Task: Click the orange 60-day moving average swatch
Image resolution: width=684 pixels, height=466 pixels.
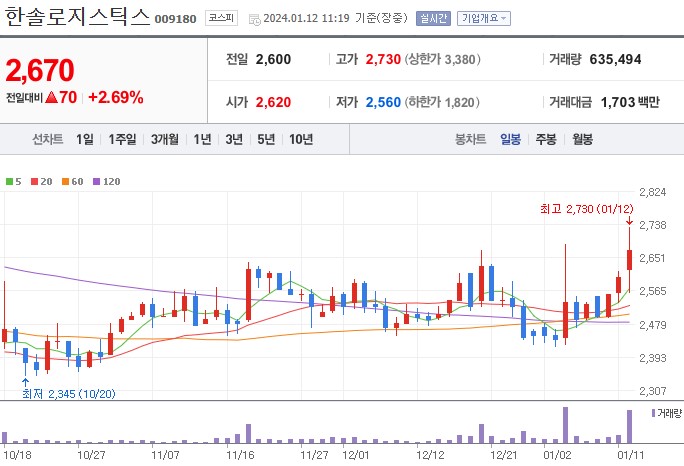Action: pyautogui.click(x=65, y=182)
